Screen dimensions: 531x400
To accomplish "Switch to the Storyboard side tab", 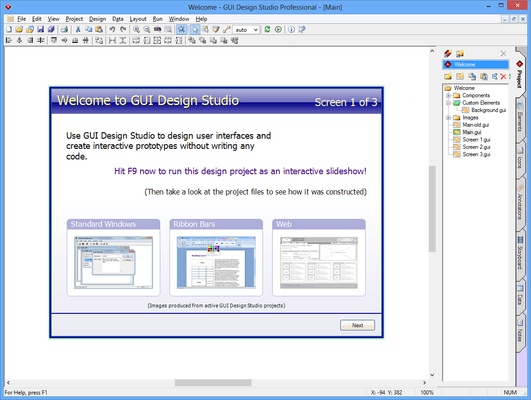I will (520, 254).
